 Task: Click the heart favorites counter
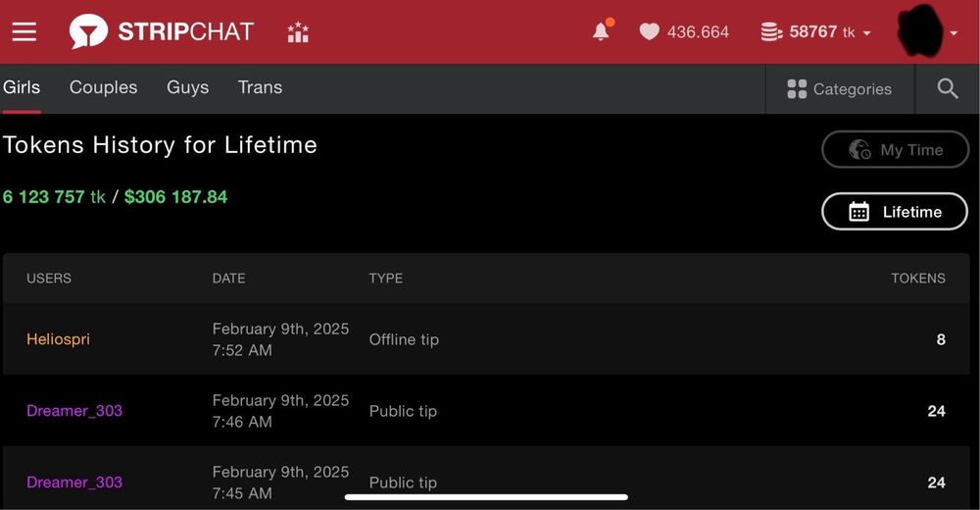[684, 32]
